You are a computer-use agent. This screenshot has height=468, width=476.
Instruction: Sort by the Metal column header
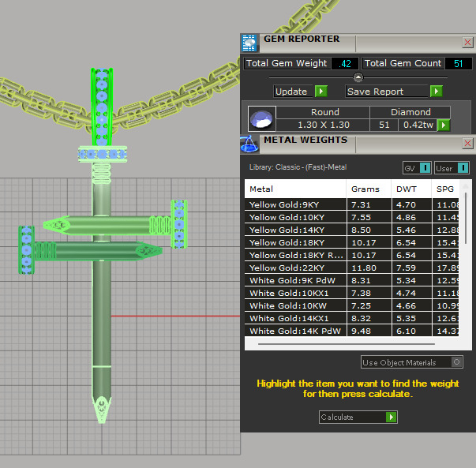295,189
